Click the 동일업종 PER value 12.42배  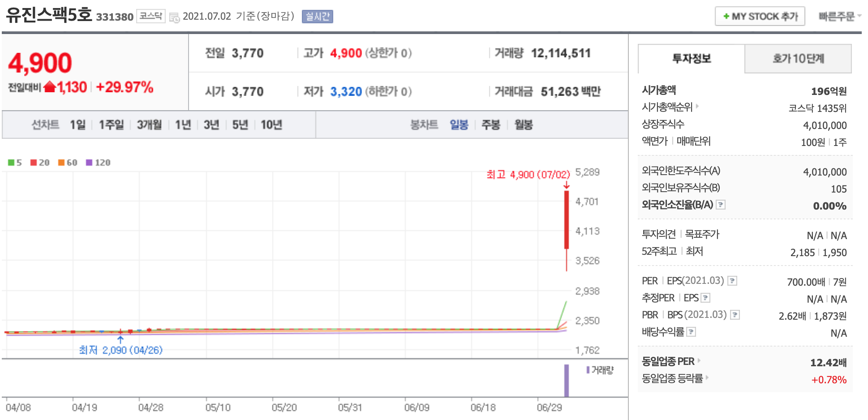pyautogui.click(x=829, y=363)
